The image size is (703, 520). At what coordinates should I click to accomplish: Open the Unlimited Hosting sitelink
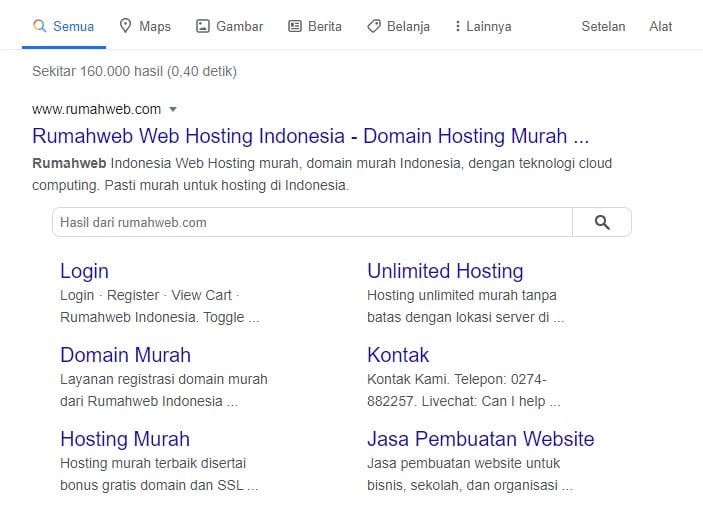pyautogui.click(x=445, y=271)
